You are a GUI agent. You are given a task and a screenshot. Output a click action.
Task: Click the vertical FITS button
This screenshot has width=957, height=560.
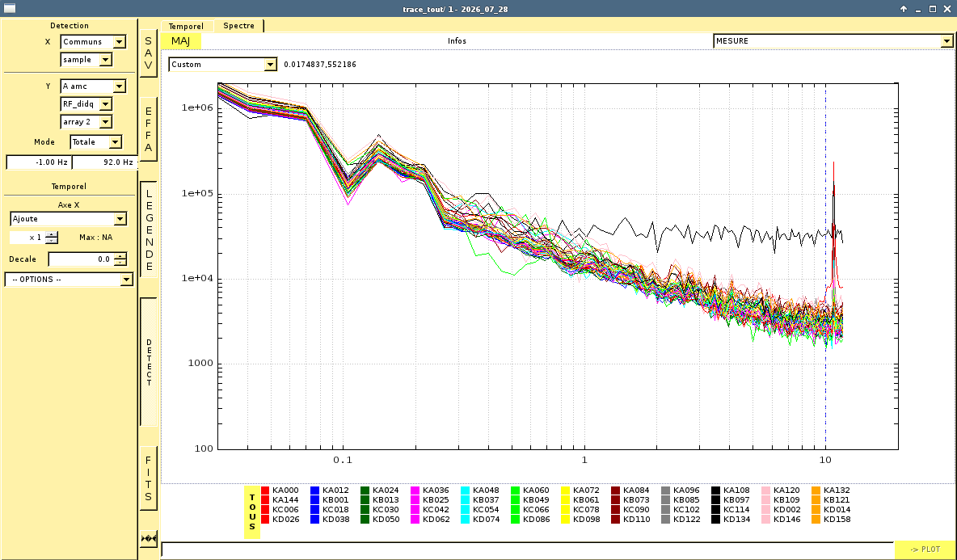click(148, 478)
